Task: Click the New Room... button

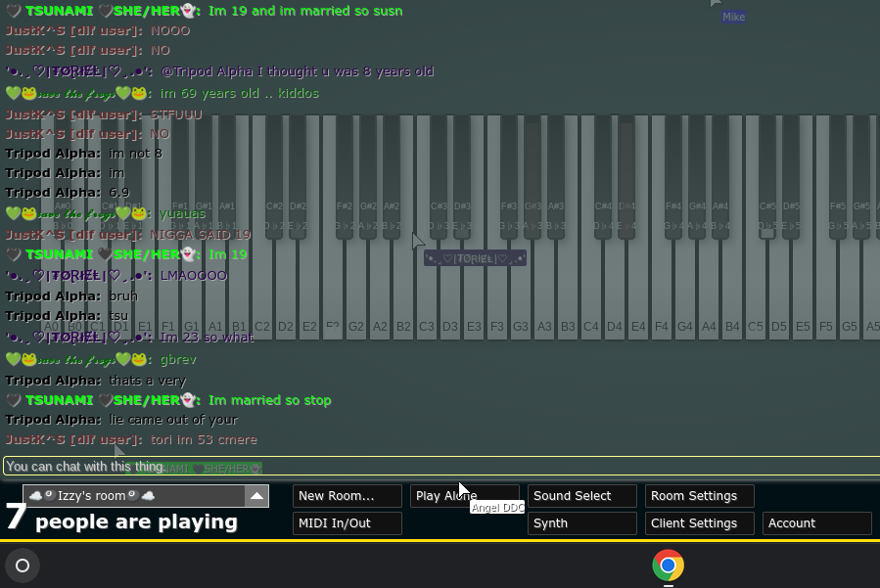Action: coord(347,496)
